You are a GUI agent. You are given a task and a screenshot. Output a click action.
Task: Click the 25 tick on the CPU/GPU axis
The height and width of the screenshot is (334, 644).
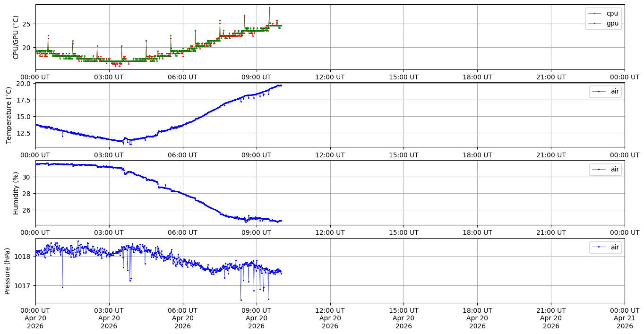point(26,24)
